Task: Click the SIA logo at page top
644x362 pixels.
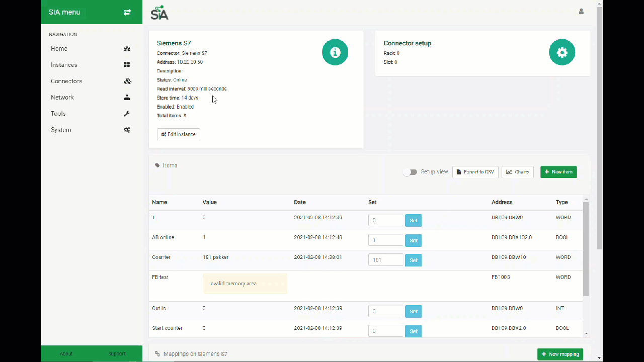Action: coord(159,13)
